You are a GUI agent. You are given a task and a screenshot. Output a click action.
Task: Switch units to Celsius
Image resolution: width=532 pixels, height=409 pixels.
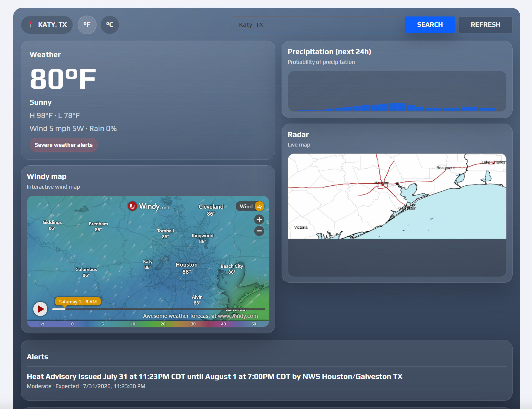pos(109,25)
